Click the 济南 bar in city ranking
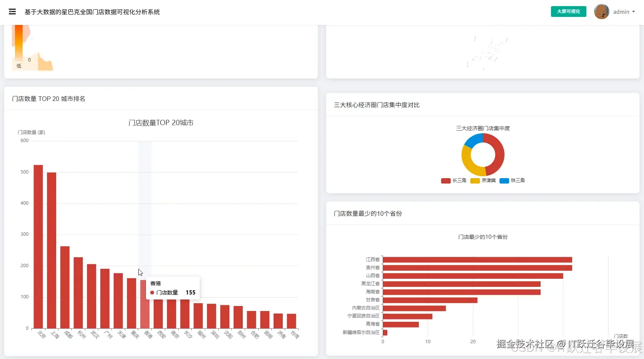The height and width of the screenshot is (359, 644). coord(278,321)
